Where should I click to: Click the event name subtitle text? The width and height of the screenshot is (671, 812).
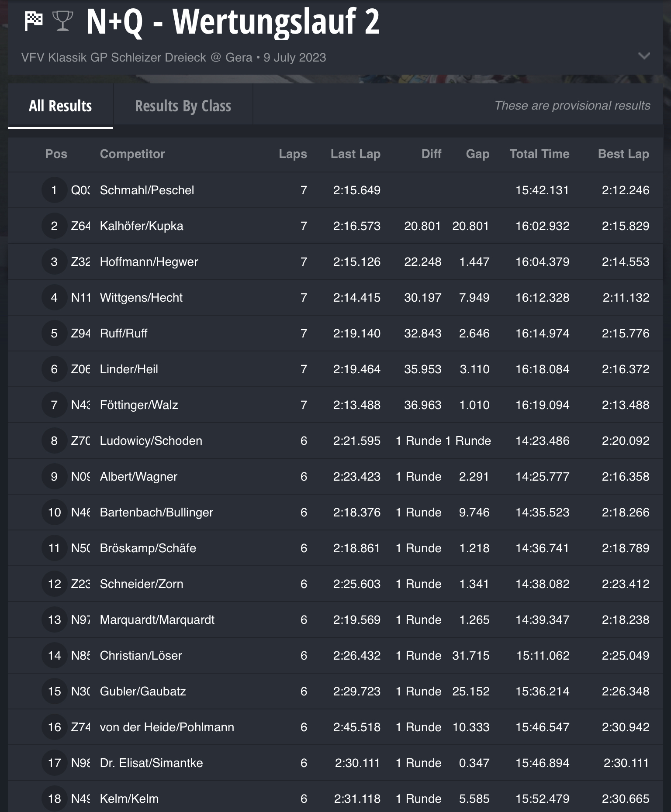point(173,58)
